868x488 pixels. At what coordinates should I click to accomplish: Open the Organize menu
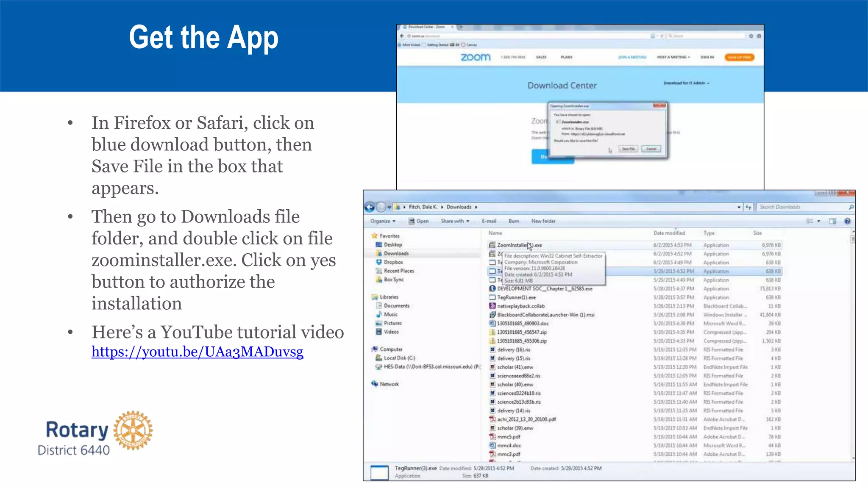pos(383,221)
